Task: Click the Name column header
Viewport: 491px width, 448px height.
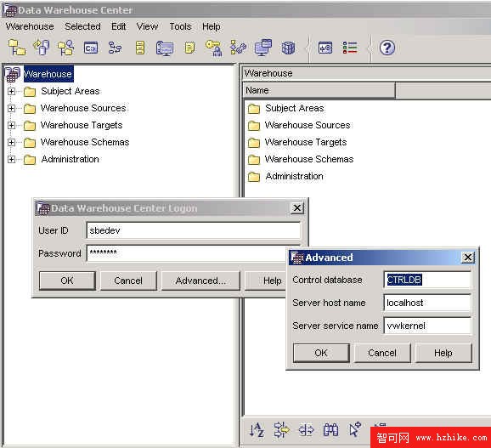Action: pyautogui.click(x=319, y=91)
